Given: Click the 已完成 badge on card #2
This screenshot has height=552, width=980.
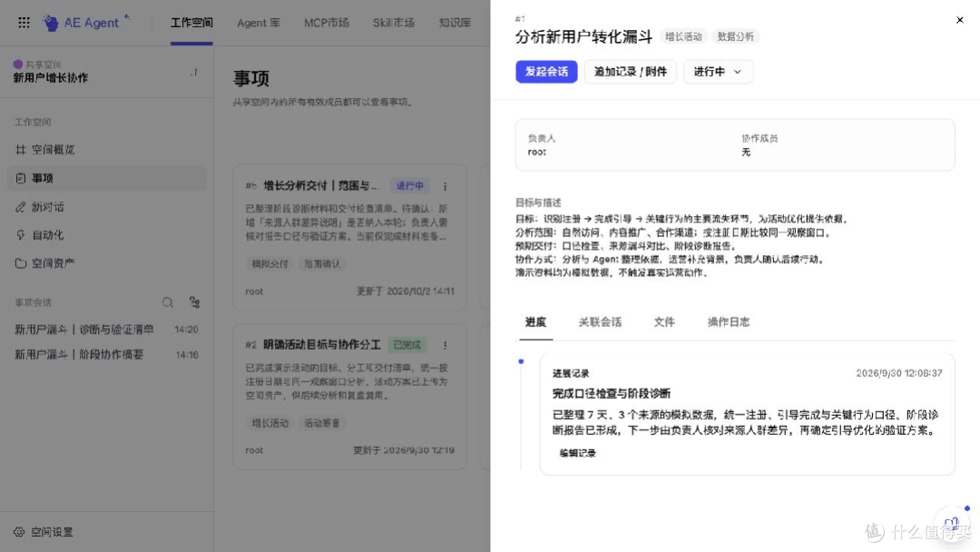Looking at the screenshot, I should pyautogui.click(x=407, y=345).
